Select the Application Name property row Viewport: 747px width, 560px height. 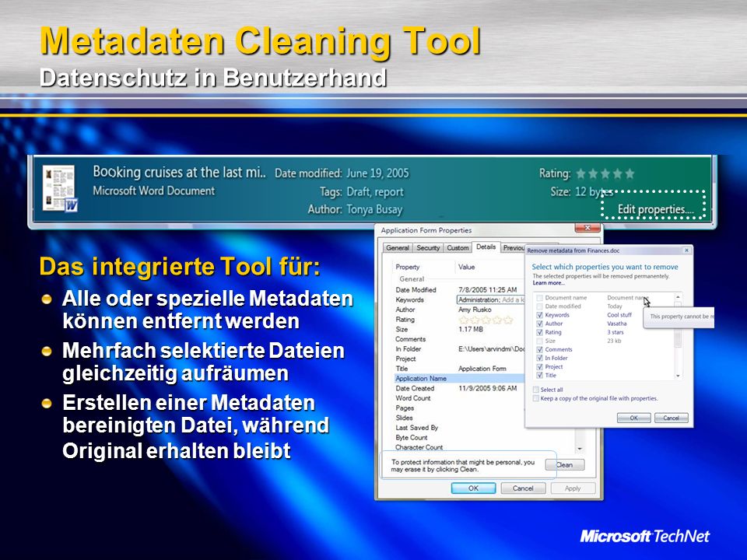[x=459, y=378]
